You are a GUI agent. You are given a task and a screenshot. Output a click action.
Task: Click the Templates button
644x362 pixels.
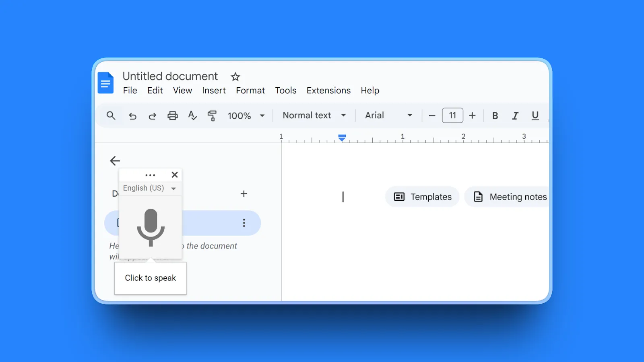[x=422, y=197]
